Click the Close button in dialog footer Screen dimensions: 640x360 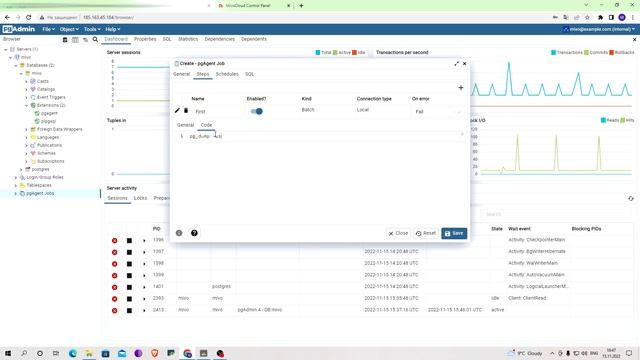[x=398, y=233]
